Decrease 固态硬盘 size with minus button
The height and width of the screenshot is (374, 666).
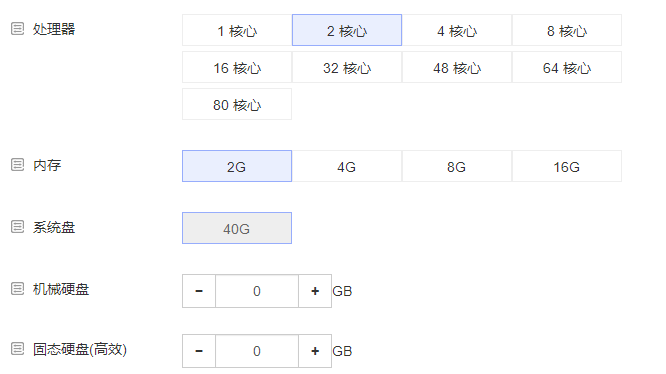199,351
